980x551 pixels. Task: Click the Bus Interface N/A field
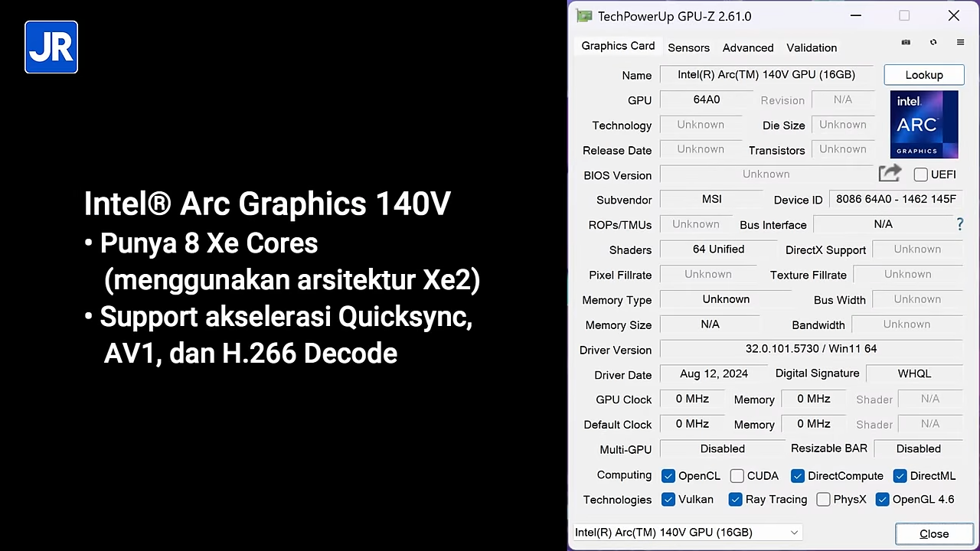tap(883, 224)
